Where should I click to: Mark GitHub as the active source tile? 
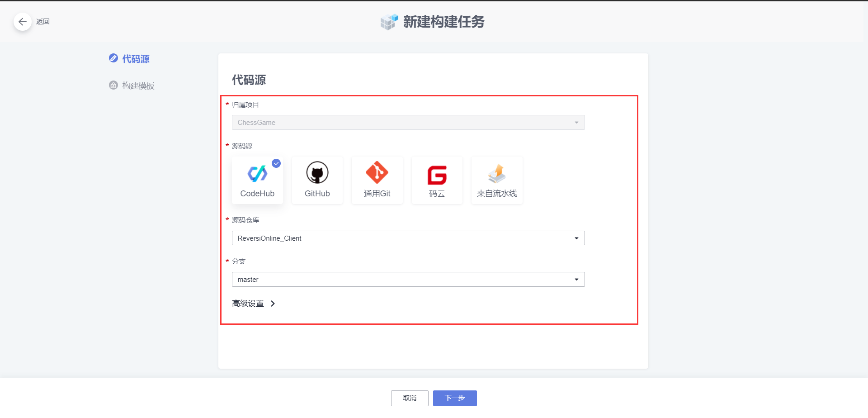click(317, 180)
